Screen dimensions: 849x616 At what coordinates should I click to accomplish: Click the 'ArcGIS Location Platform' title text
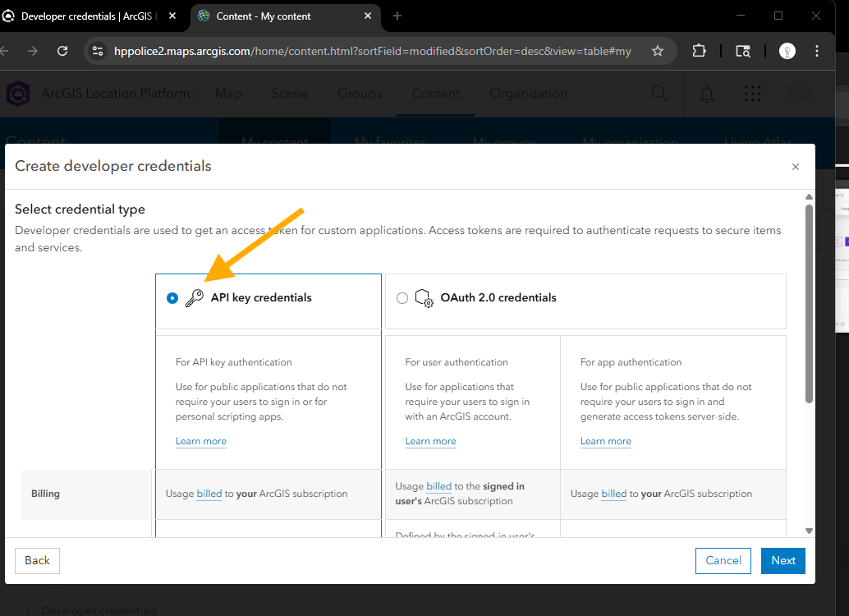pos(115,94)
